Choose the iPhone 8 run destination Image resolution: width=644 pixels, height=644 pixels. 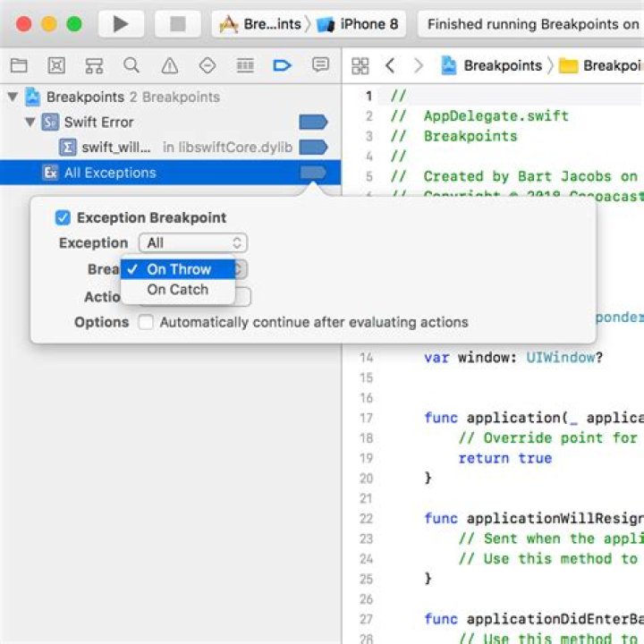coord(358,24)
